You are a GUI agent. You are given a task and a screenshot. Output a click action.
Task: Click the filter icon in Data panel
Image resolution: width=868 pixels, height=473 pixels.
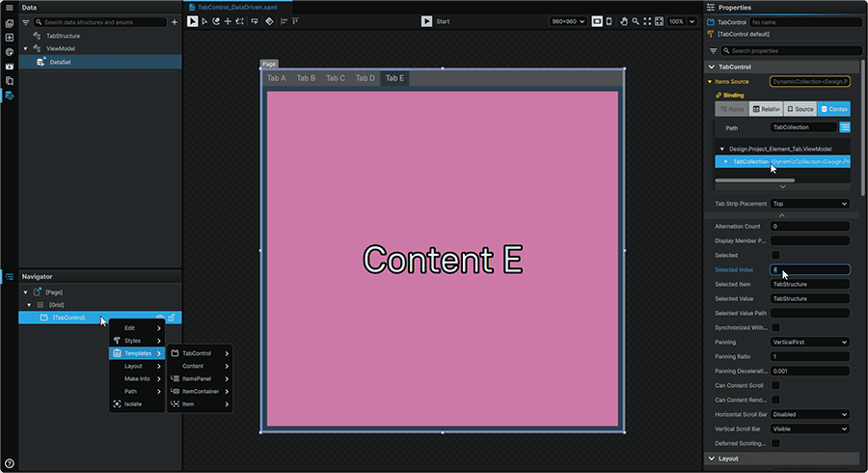click(x=25, y=22)
